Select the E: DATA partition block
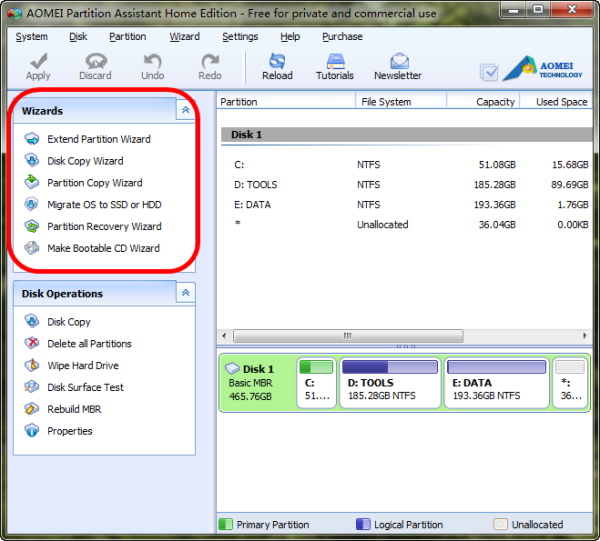This screenshot has width=600, height=541. 497,383
